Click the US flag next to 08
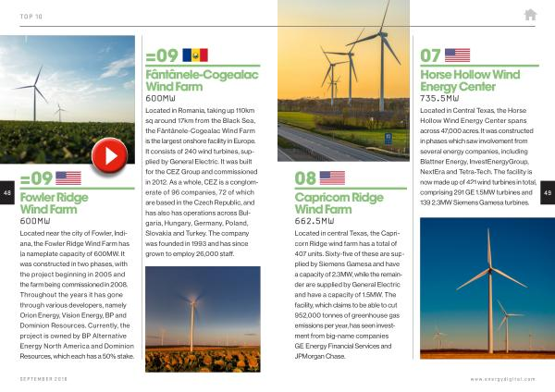The image size is (555, 392). pos(332,178)
